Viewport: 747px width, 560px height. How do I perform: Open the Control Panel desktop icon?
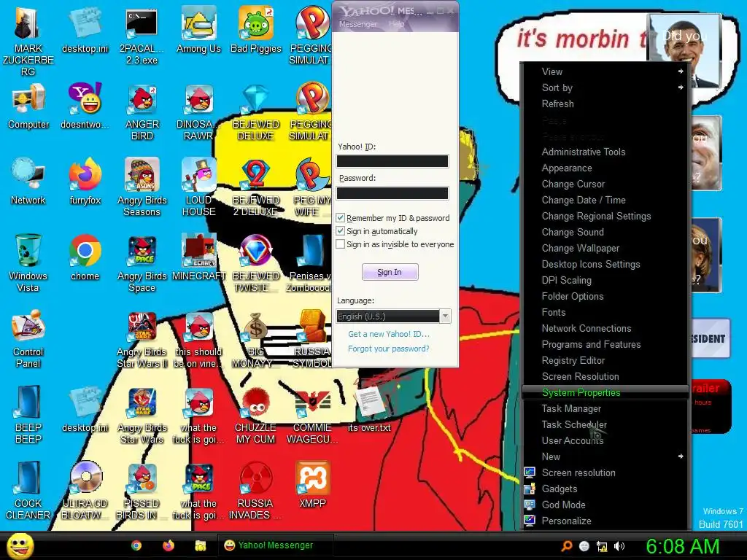28,338
